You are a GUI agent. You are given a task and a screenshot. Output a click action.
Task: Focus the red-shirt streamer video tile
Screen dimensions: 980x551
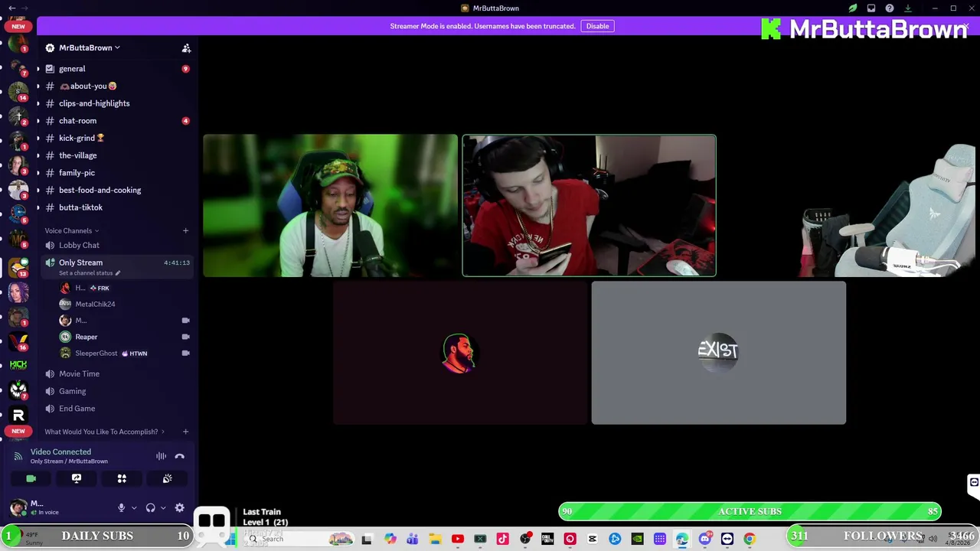589,205
